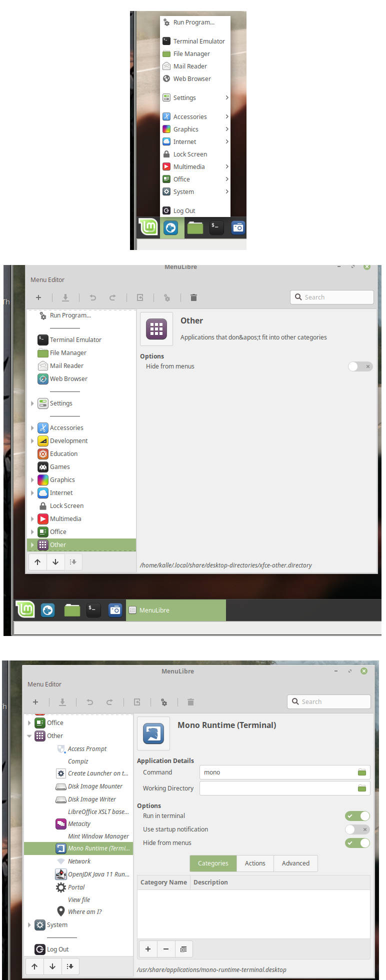Collapse the expanded Other category
The width and height of the screenshot is (386, 980).
click(29, 736)
